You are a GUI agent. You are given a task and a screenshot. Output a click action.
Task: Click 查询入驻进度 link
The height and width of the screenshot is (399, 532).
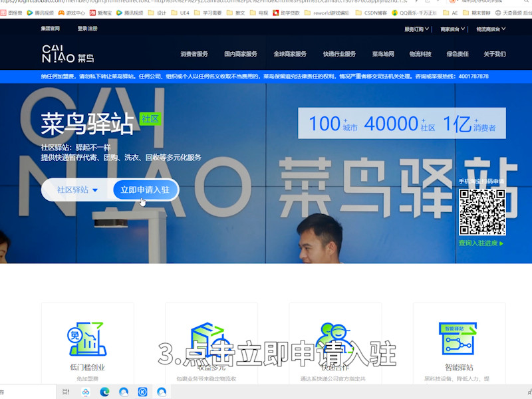click(481, 243)
